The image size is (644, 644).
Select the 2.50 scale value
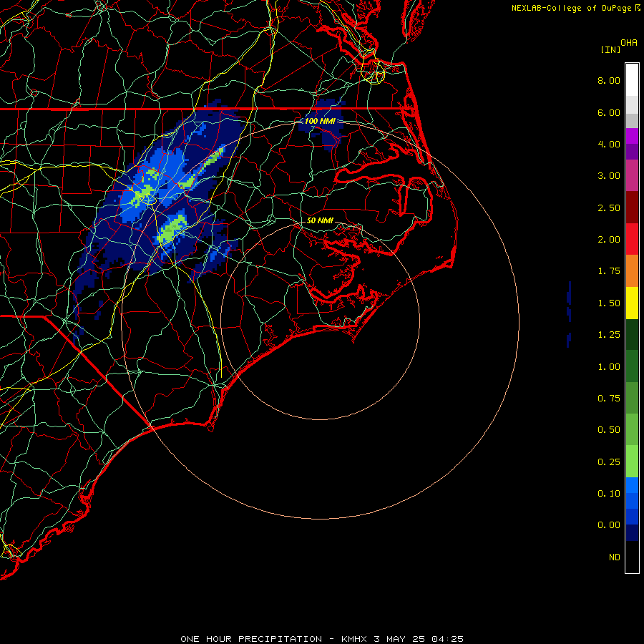(609, 208)
